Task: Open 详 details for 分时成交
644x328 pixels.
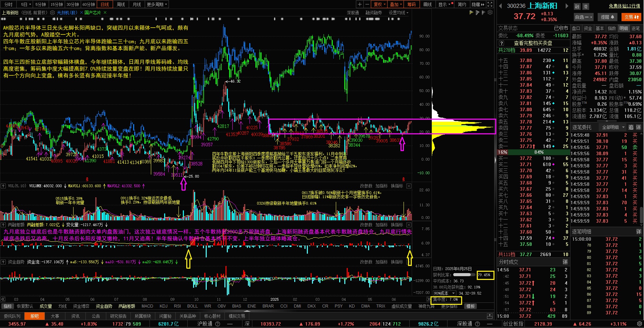Action: point(565,262)
